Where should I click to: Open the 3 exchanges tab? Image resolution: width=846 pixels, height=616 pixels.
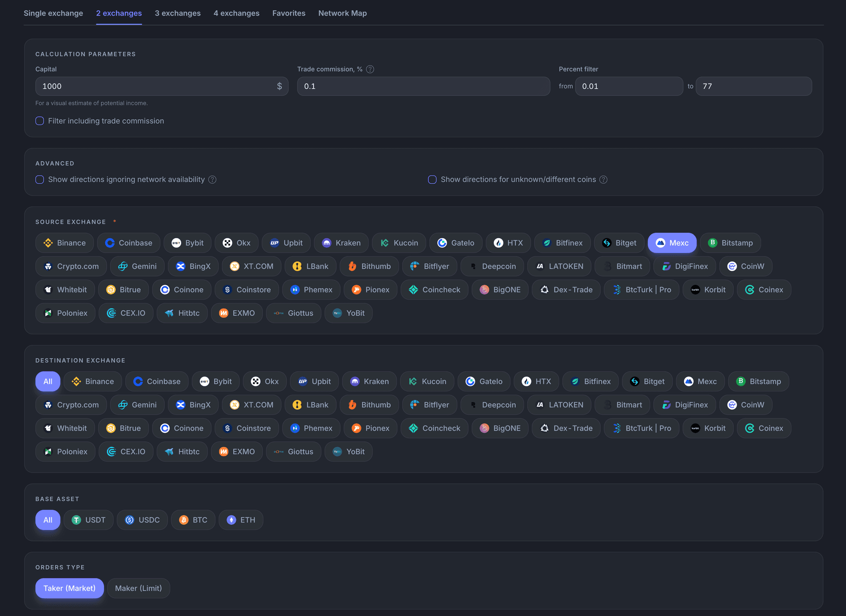178,13
